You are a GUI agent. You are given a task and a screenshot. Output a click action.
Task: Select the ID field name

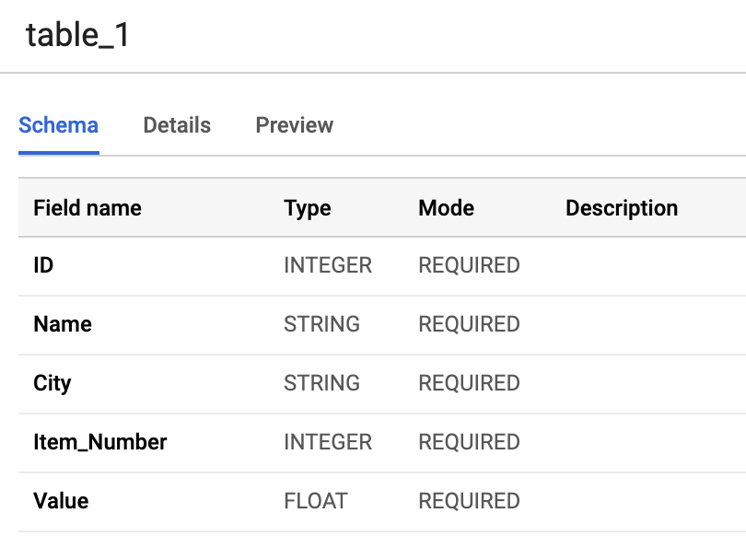[43, 265]
